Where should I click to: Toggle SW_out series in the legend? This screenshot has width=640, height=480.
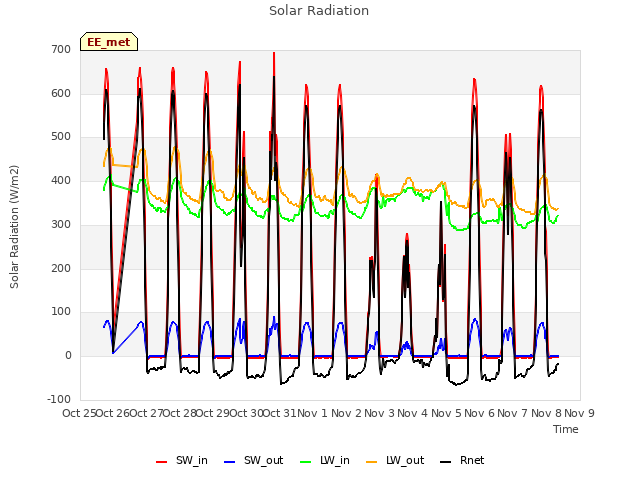pos(253,460)
